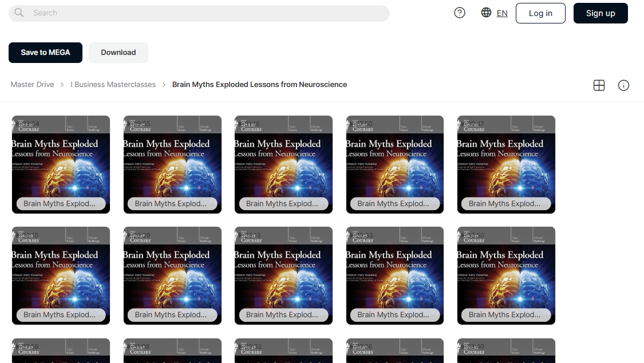
Task: Open I Business Masterclasses breadcrumb
Action: [x=113, y=85]
